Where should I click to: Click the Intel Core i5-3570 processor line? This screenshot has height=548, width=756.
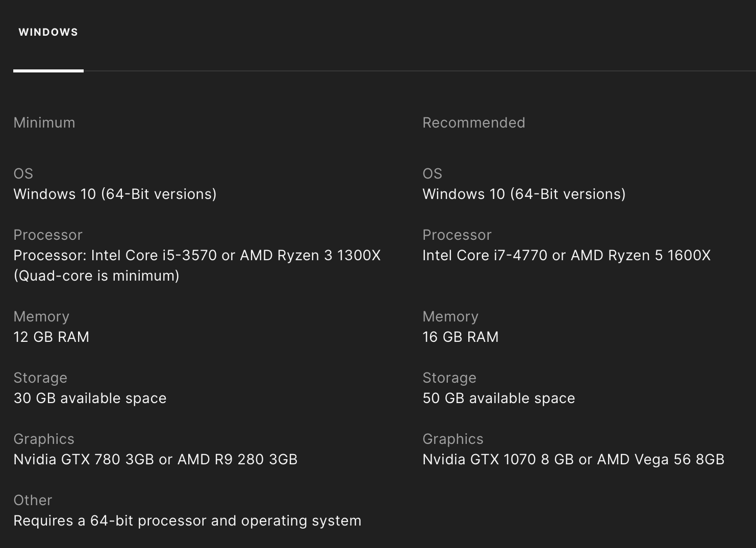(x=197, y=255)
